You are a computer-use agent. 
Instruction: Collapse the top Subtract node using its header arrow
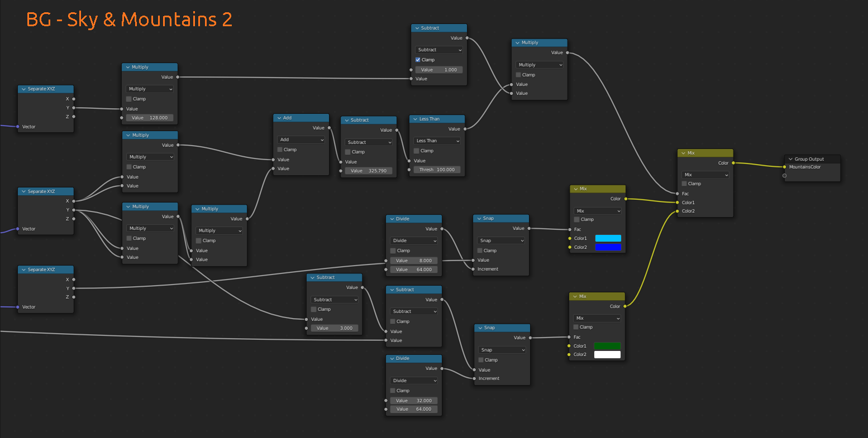[x=418, y=28]
